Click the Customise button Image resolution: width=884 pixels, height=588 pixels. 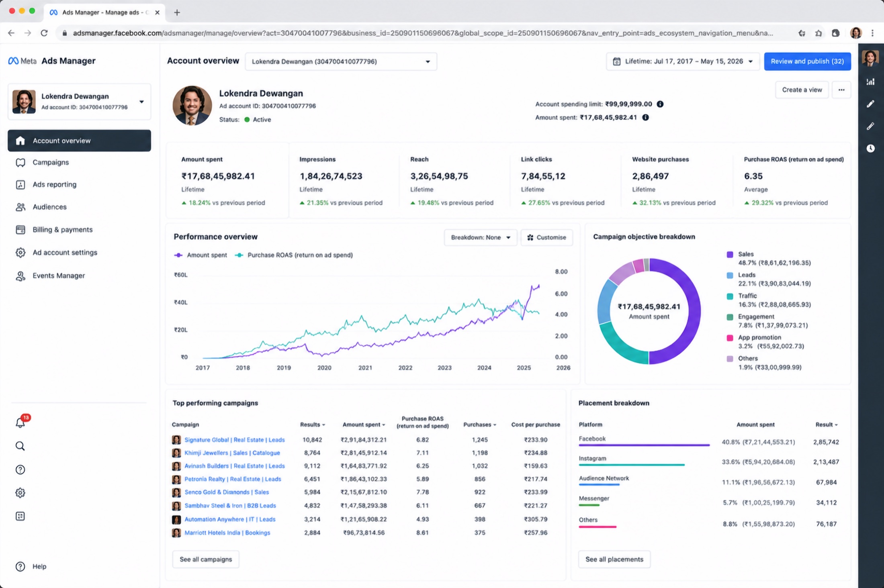(x=546, y=237)
